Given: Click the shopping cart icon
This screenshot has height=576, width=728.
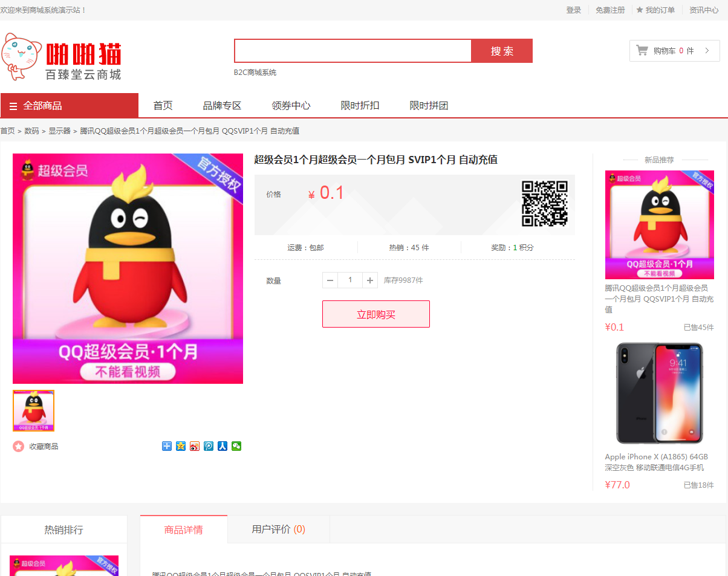Looking at the screenshot, I should 642,51.
